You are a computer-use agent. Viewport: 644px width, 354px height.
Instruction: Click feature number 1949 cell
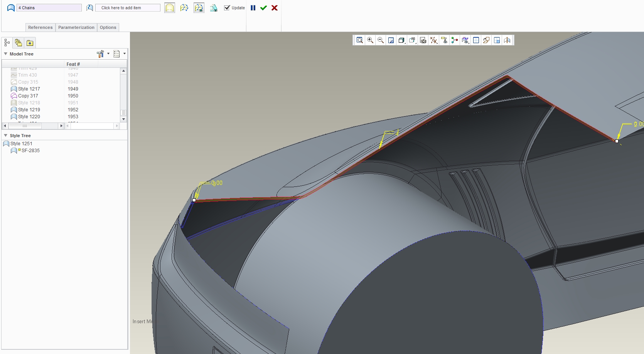(x=73, y=89)
